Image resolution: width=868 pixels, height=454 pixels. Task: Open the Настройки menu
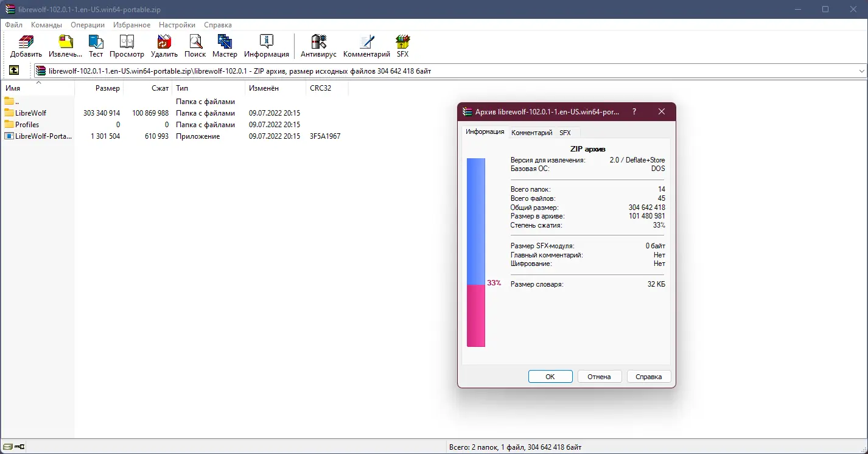177,25
